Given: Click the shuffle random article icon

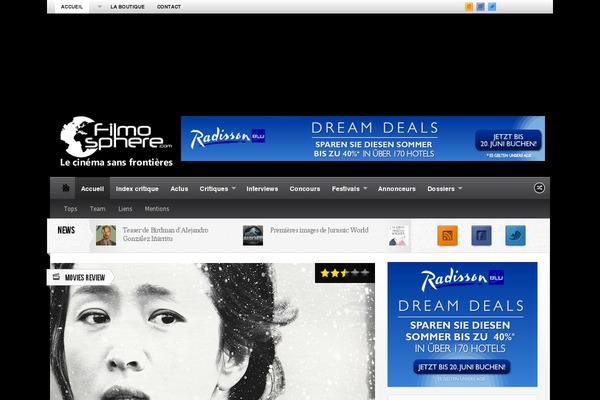Looking at the screenshot, I should point(539,188).
